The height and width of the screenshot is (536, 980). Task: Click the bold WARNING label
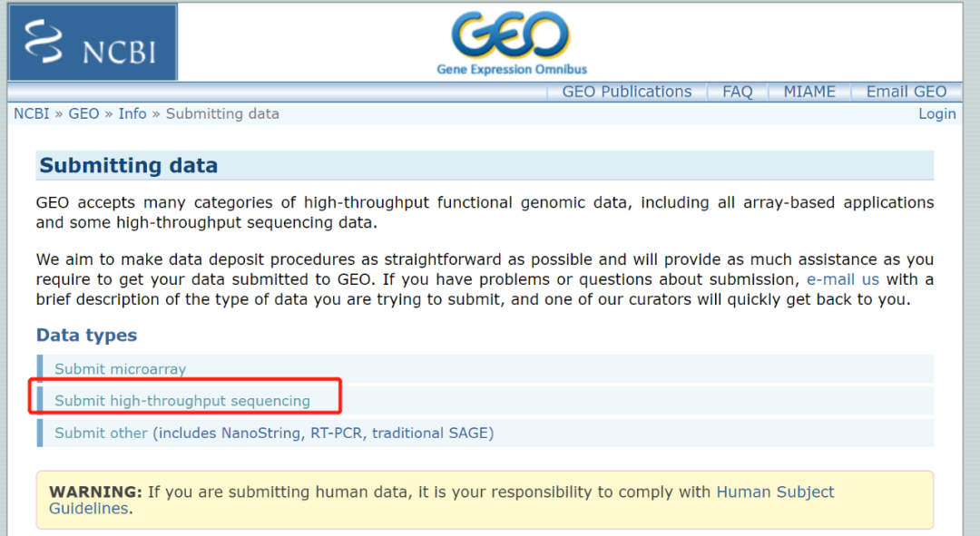tap(95, 492)
